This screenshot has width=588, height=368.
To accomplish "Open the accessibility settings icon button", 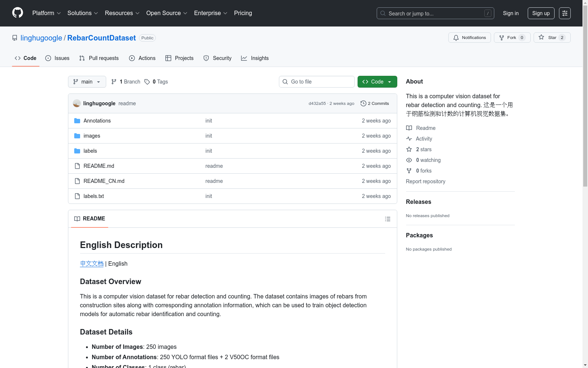I will coord(564,13).
